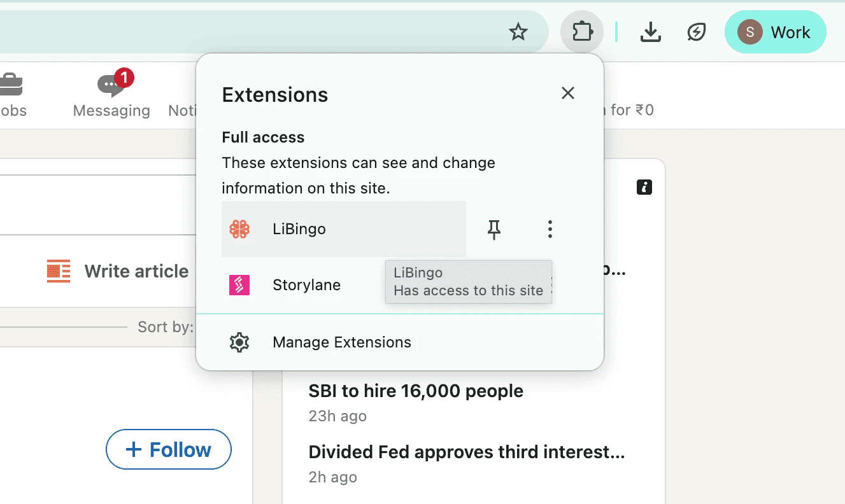Click Write article
845x504 pixels.
[x=118, y=271]
